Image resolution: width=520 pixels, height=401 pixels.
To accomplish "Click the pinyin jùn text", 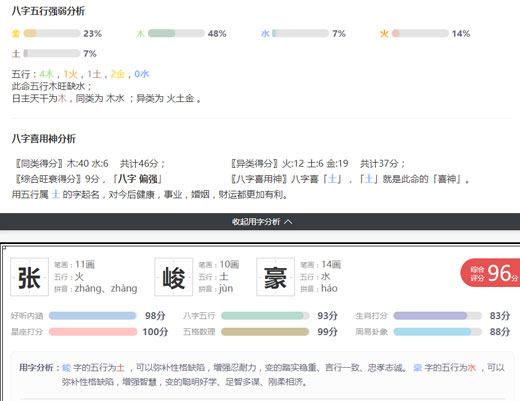I will [226, 288].
